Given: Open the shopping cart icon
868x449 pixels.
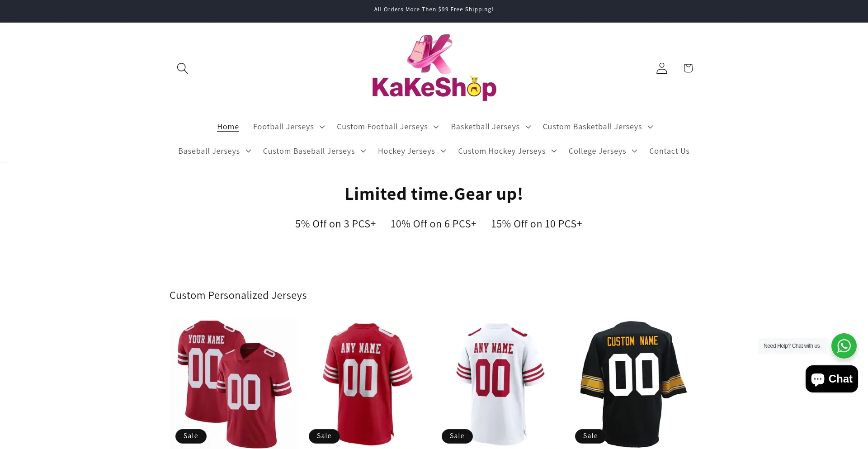Looking at the screenshot, I should (688, 68).
